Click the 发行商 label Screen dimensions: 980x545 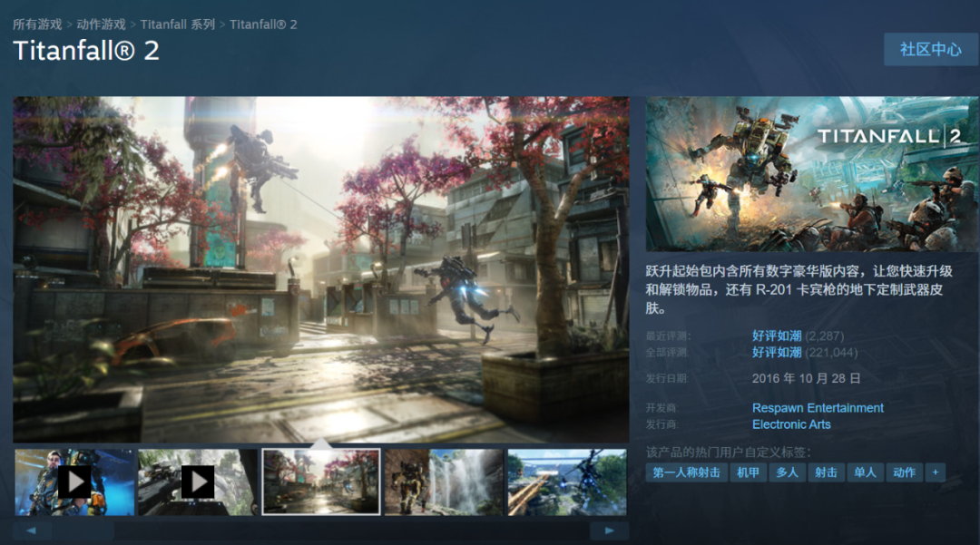click(x=661, y=424)
